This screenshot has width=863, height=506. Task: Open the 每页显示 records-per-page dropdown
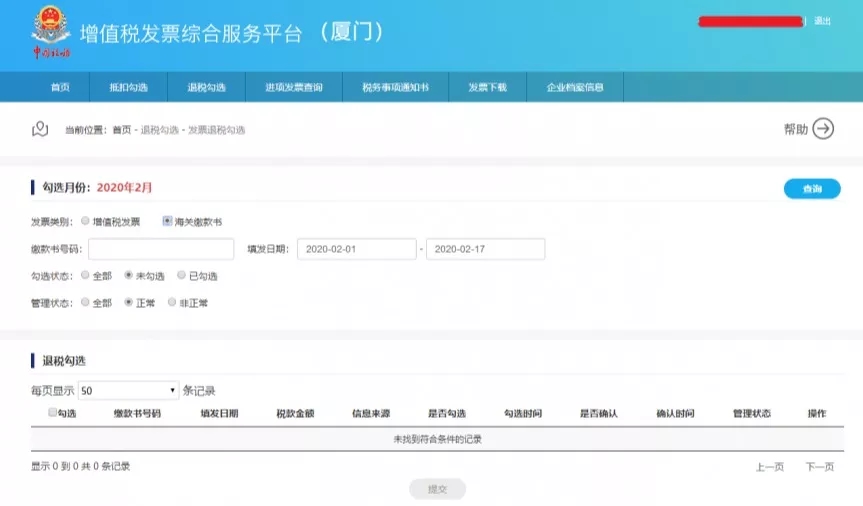[x=128, y=390]
